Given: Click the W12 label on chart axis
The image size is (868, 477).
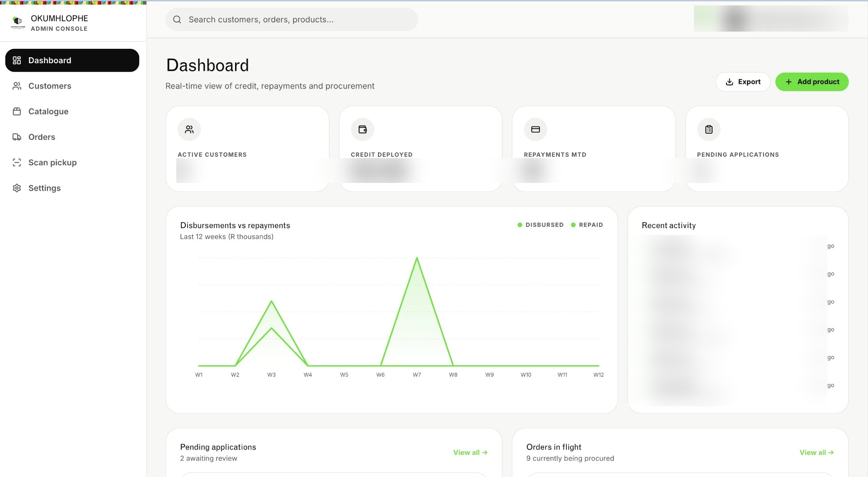Looking at the screenshot, I should (599, 374).
